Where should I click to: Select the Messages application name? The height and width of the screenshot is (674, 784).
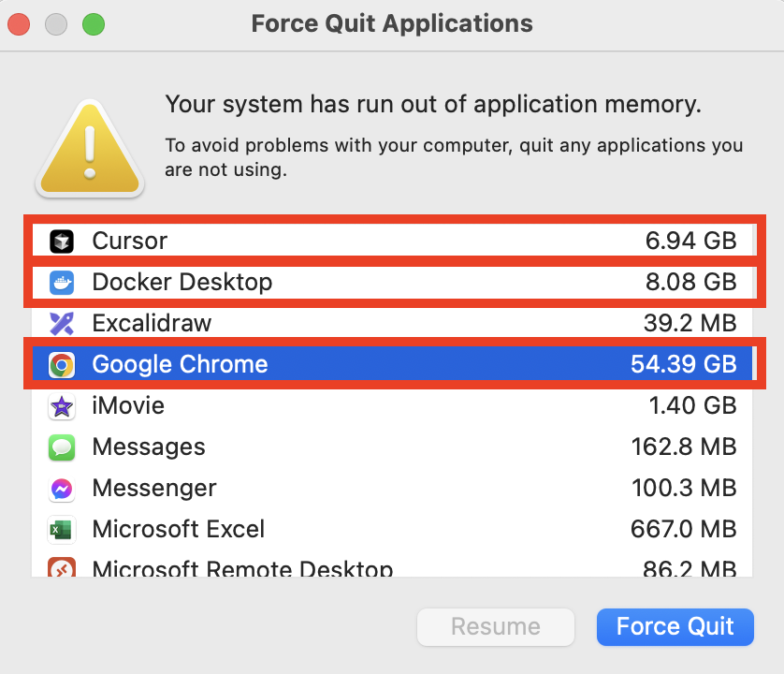pos(149,447)
